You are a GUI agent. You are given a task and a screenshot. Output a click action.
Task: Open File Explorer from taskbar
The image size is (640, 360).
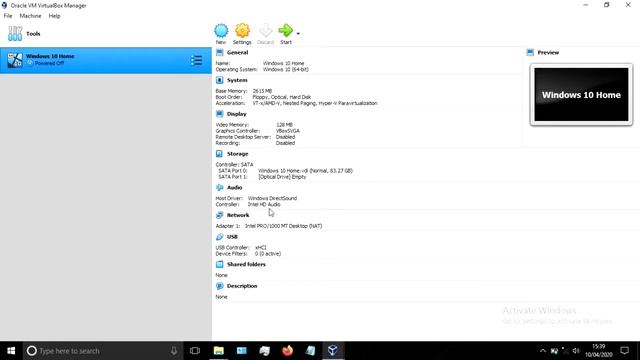click(219, 351)
